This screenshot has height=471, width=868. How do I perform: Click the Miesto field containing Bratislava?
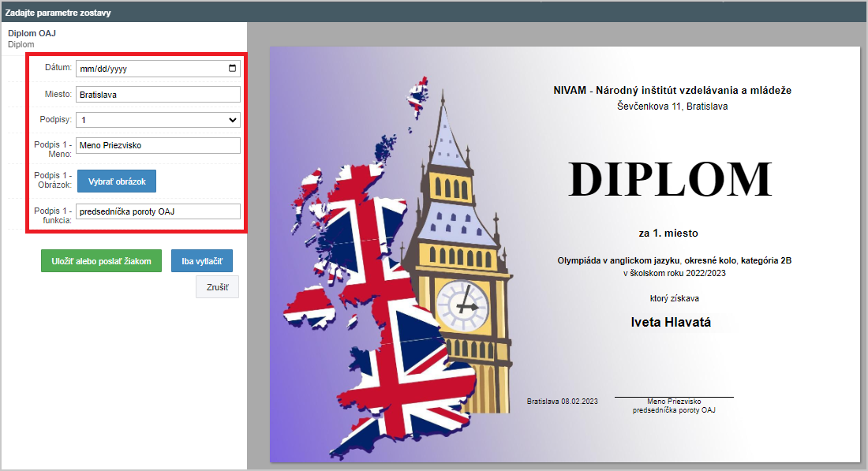click(158, 95)
